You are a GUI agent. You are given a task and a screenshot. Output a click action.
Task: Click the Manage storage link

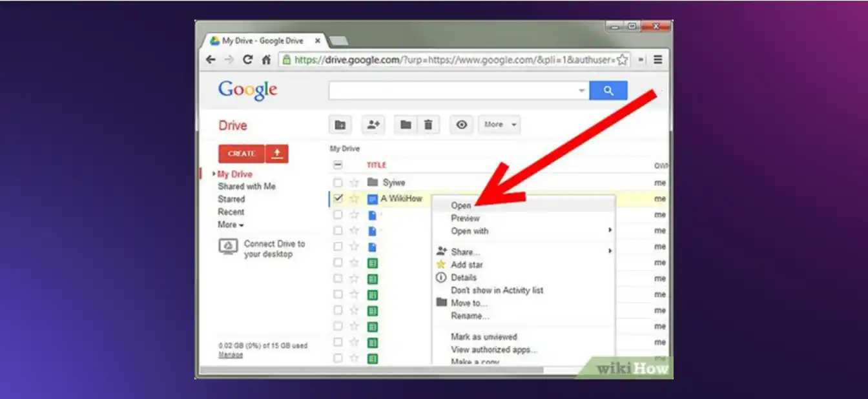click(x=231, y=354)
